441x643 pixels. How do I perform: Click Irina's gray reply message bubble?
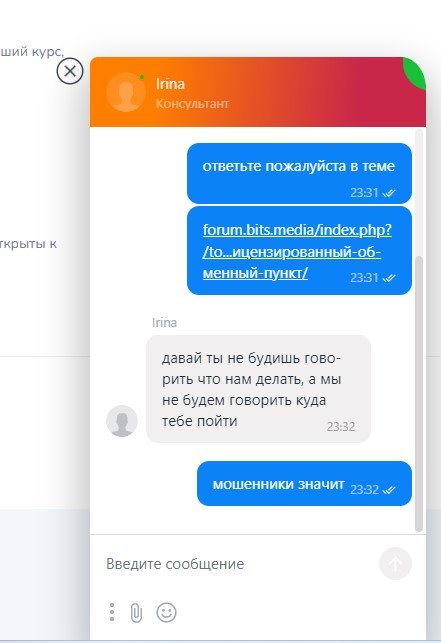click(258, 389)
